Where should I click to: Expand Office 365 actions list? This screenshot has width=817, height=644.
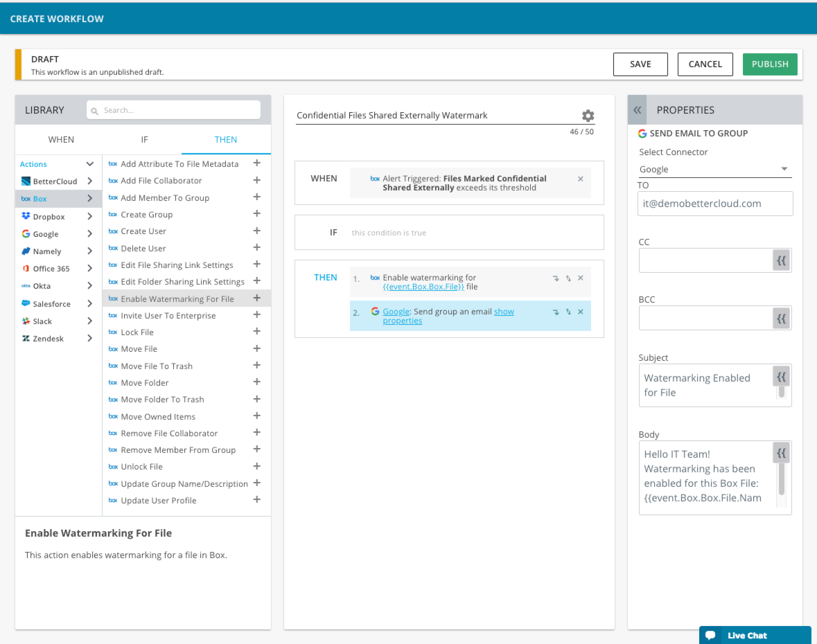pyautogui.click(x=89, y=268)
